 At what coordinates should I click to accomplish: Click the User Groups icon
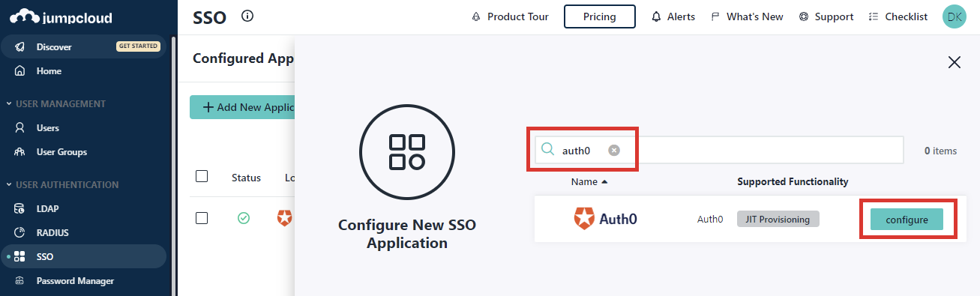coord(20,152)
